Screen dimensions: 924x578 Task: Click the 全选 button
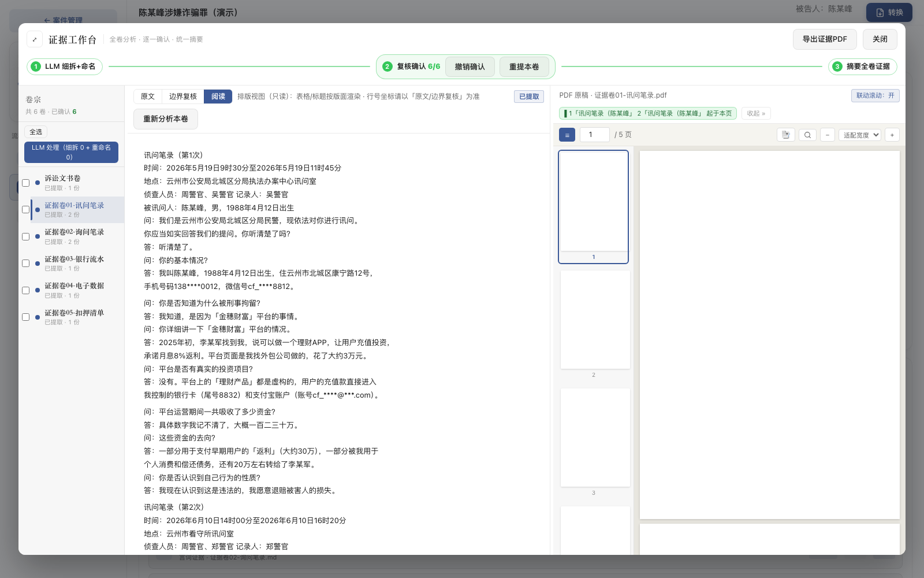pos(36,132)
